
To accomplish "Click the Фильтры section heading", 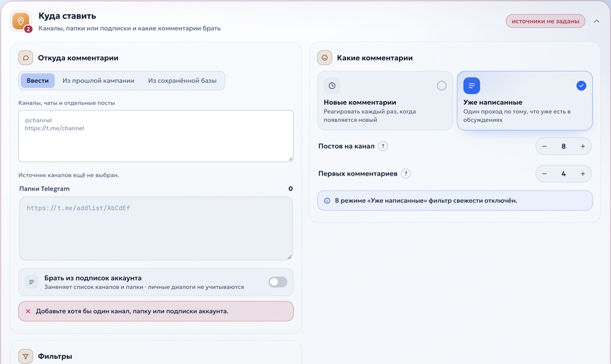I will click(x=55, y=357).
